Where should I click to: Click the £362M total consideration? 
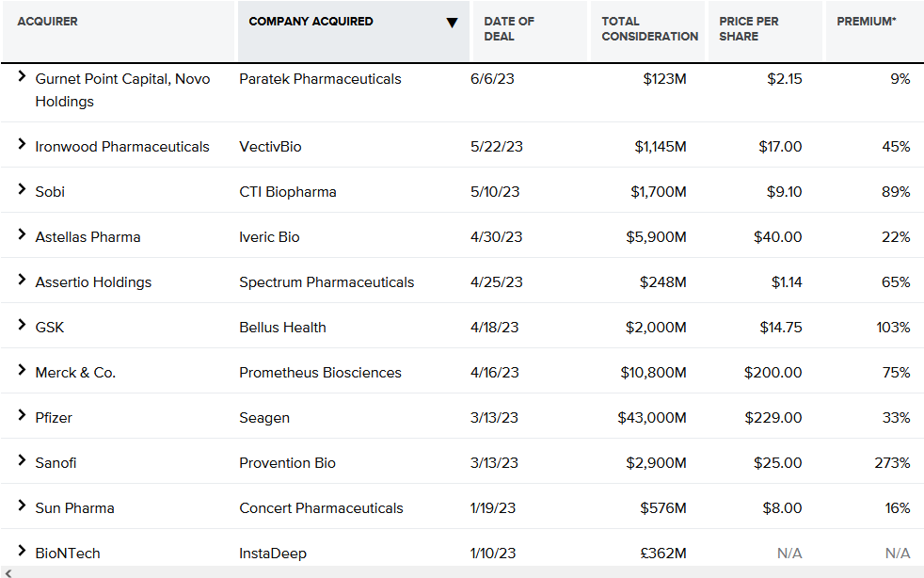point(663,554)
